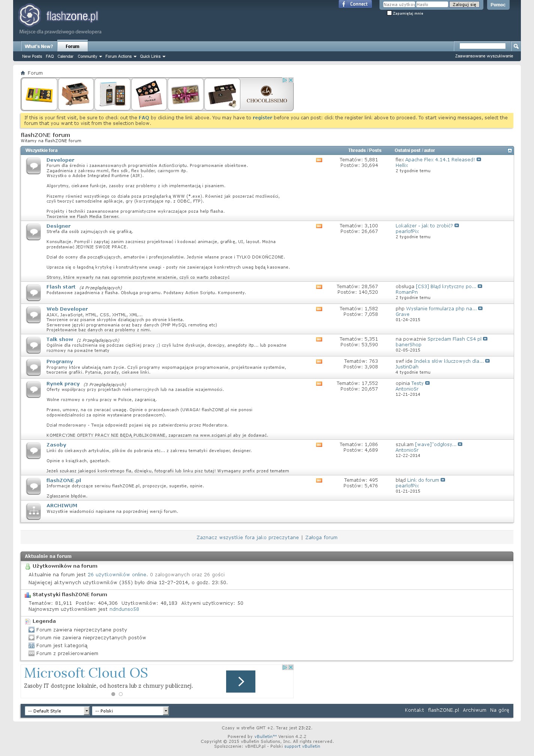Image resolution: width=534 pixels, height=756 pixels.
Task: Click the ARCHIWUM category icon
Action: click(34, 511)
